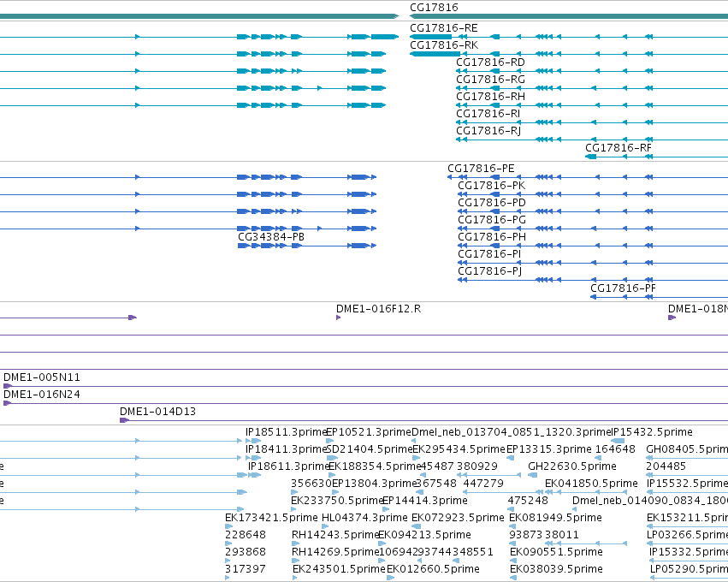This screenshot has height=582, width=728.
Task: Click the 38011 EST label
Action: (562, 535)
